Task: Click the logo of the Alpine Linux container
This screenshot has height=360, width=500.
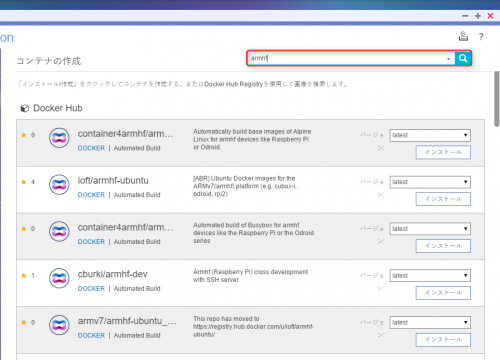Action: pos(59,138)
